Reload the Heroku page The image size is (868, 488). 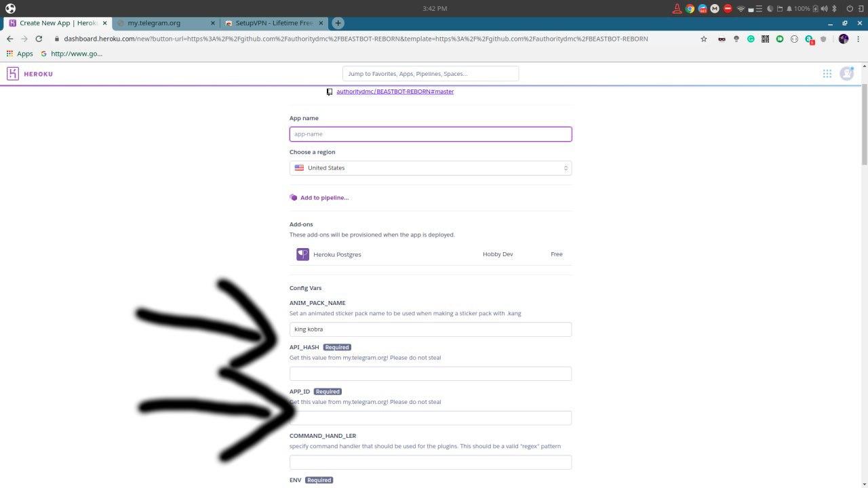click(x=39, y=39)
